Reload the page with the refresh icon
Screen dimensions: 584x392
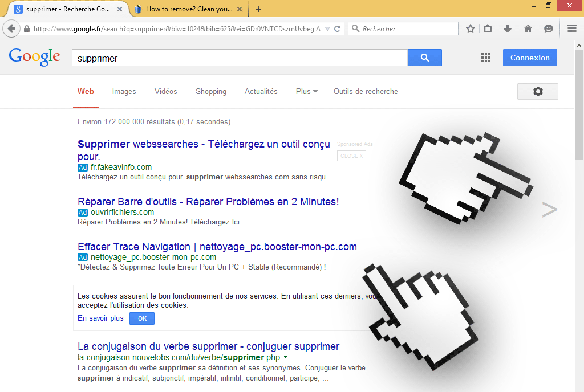338,28
